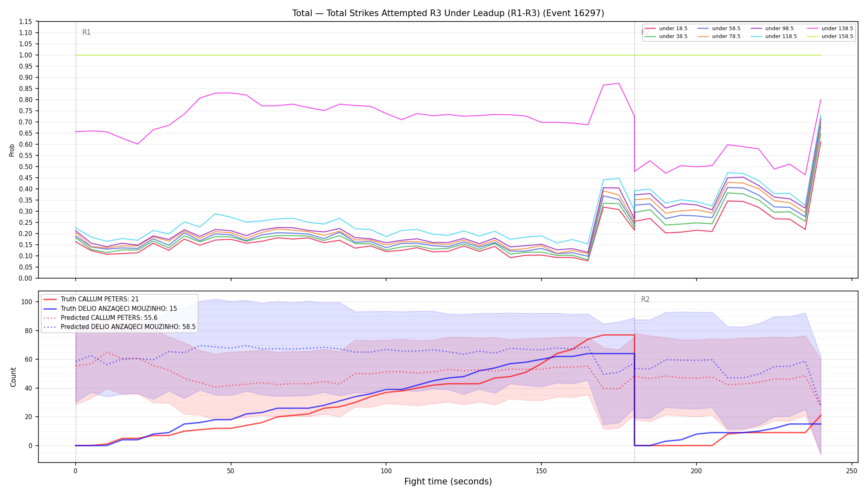Click 'Predicted CALLUM PETERS: 55.6' legend entry
The width and height of the screenshot is (868, 496).
[100, 317]
